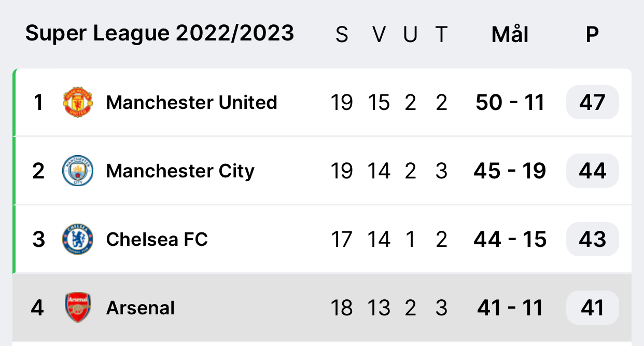Image resolution: width=644 pixels, height=346 pixels.
Task: Click Manchester United's 47 points badge
Action: coord(592,102)
